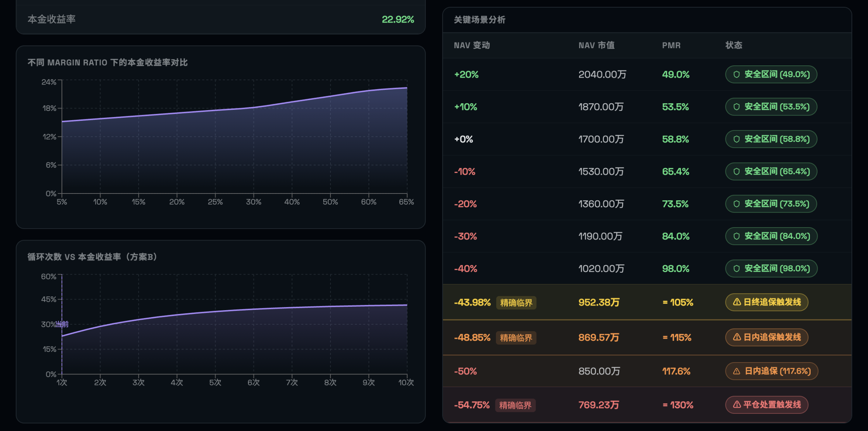Click shield icon in 安全区间 (98.0%) badge
Screen dimensions: 868x431
736,269
